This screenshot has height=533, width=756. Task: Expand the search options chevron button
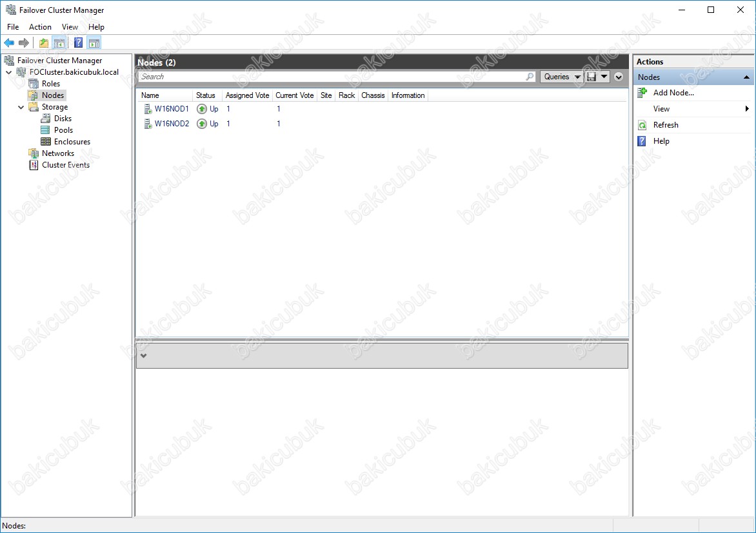pos(619,77)
